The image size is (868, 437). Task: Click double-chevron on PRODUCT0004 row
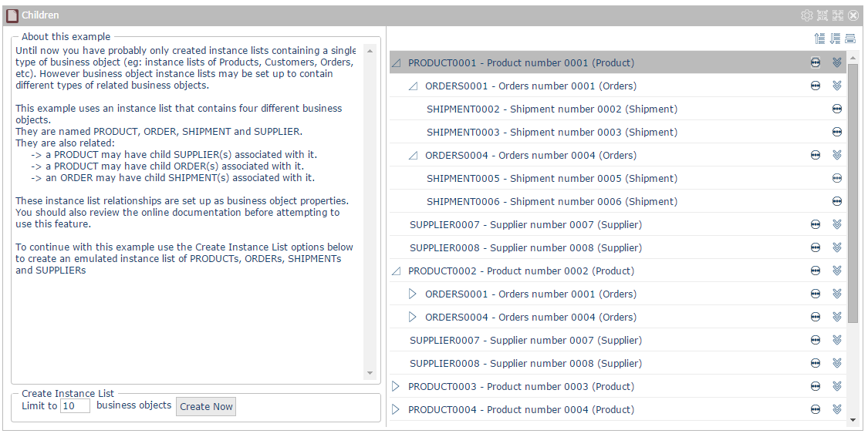tap(837, 410)
